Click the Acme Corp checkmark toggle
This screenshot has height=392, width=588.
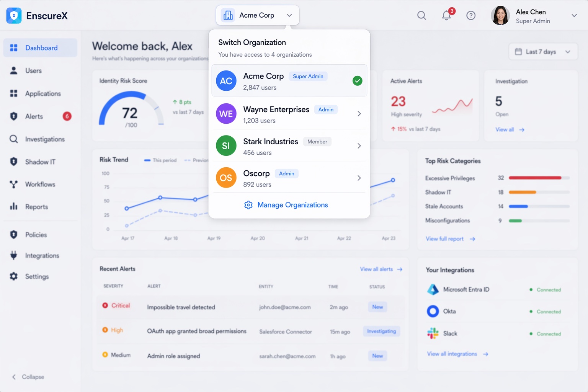point(358,80)
